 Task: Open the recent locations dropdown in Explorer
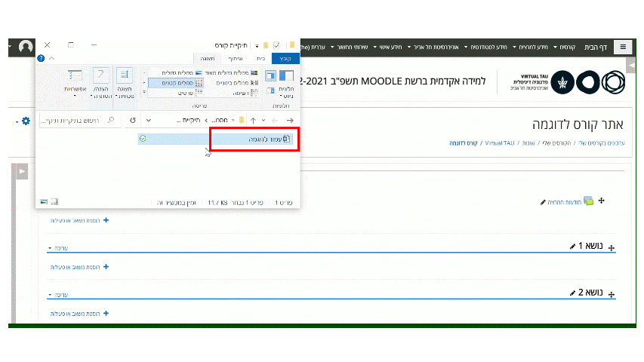pos(263,120)
